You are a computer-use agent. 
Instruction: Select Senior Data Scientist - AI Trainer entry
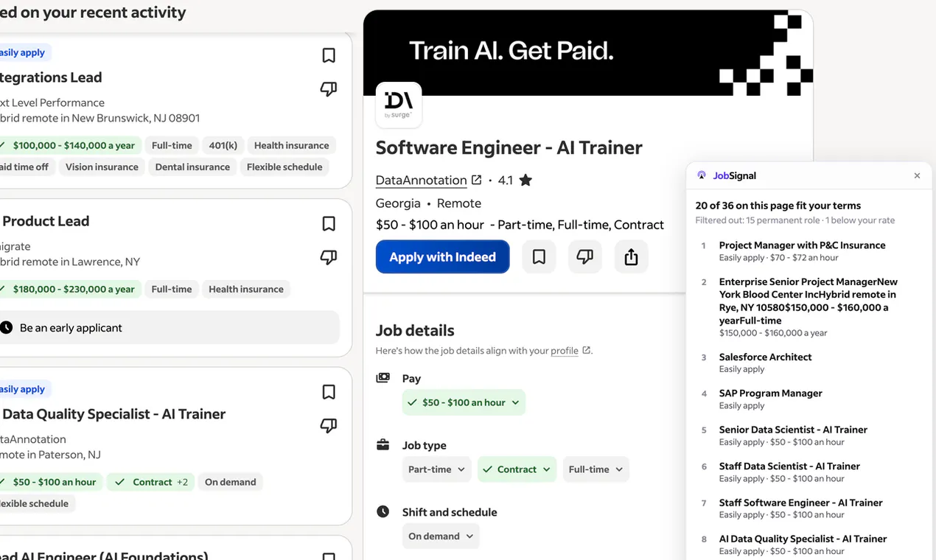click(793, 430)
